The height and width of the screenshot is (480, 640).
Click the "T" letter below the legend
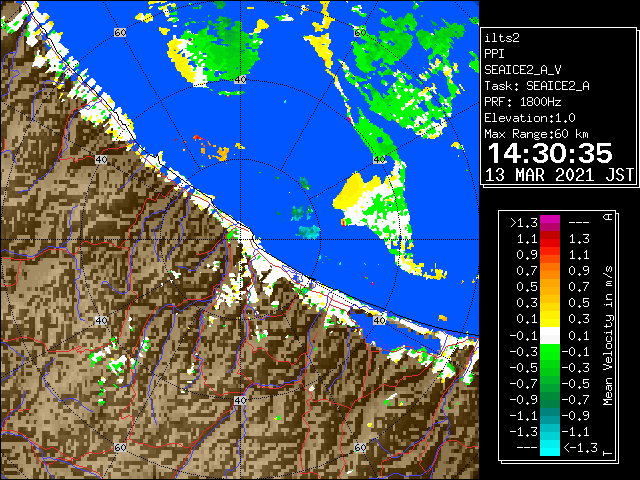[608, 453]
